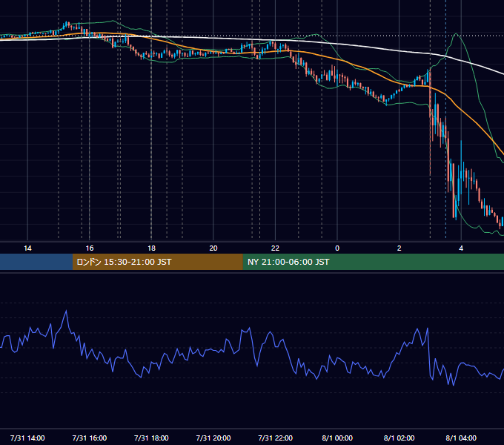Click the 8/1 00:00 timestamp label
The height and width of the screenshot is (445, 504).
click(337, 438)
